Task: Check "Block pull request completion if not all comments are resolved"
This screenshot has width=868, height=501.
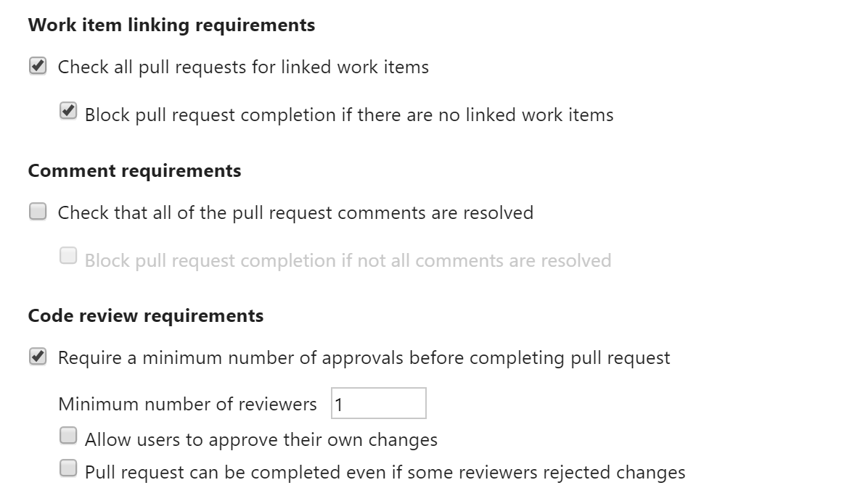Action: [68, 256]
